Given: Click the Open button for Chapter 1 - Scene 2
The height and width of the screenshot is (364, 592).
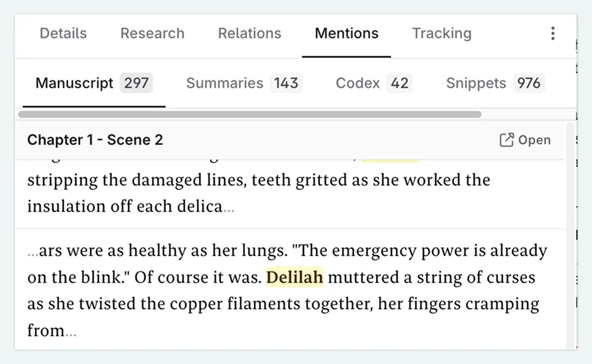Looking at the screenshot, I should 526,140.
